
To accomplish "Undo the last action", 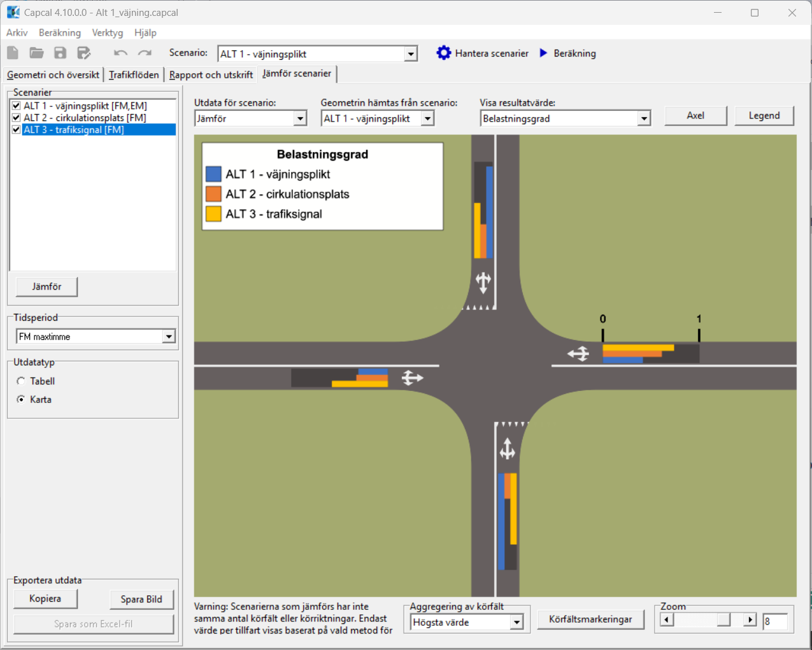I will tap(120, 53).
